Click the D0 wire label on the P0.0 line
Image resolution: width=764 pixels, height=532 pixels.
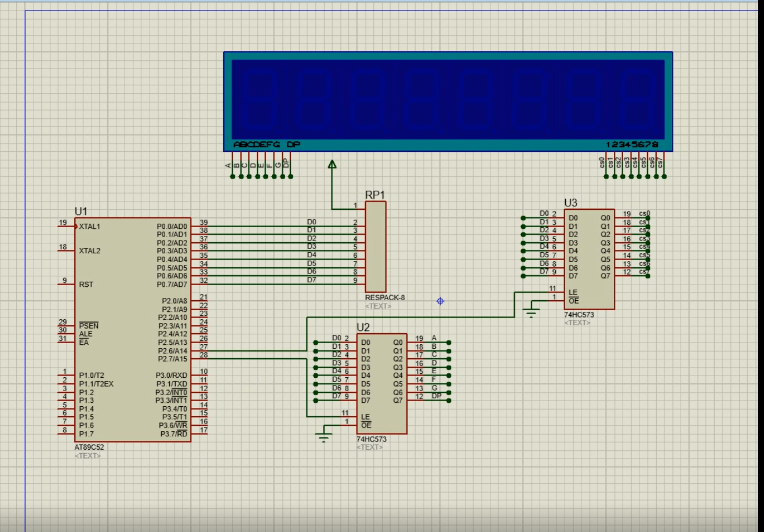312,222
